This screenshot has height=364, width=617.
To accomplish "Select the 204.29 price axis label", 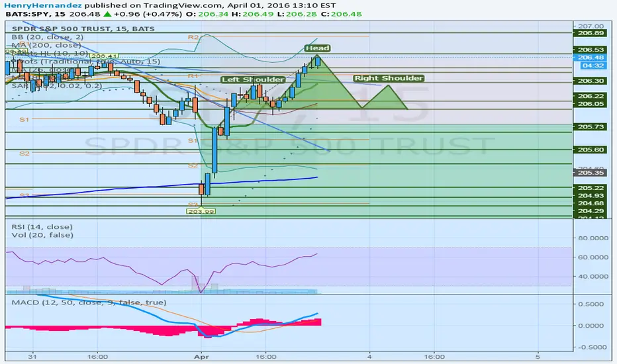I will click(591, 211).
